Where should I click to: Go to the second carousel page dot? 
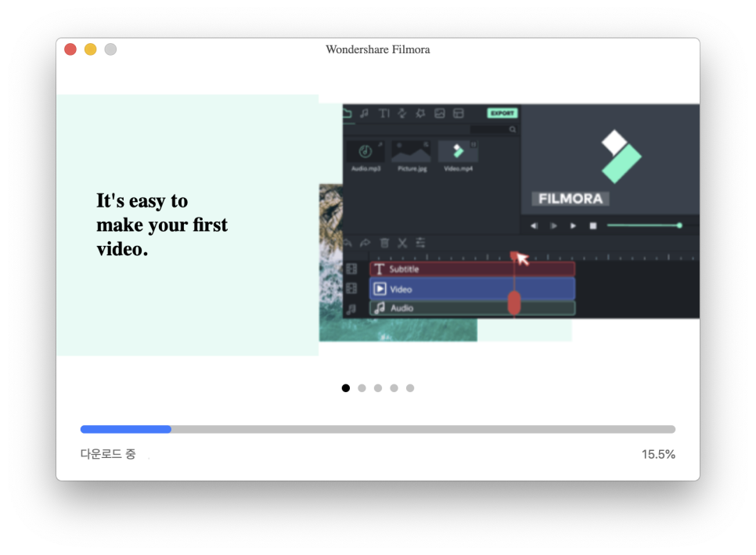click(362, 388)
